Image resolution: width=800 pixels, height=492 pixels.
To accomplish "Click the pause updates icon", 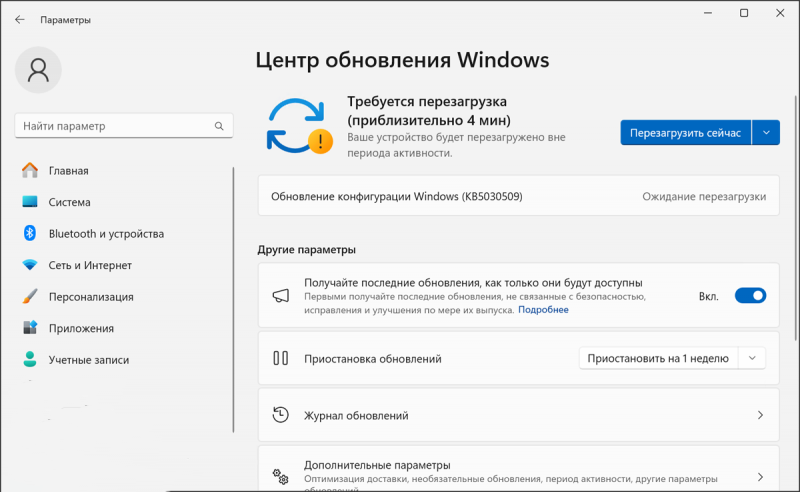I will 281,358.
